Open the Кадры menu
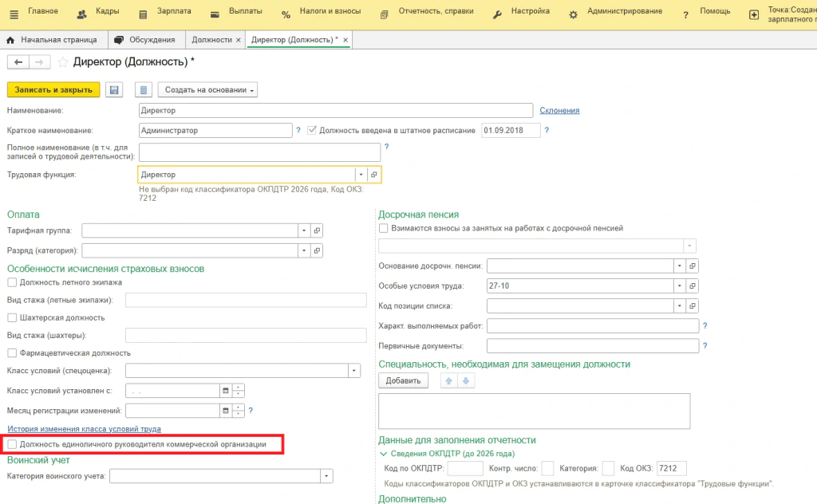This screenshot has width=817, height=504. [x=98, y=13]
